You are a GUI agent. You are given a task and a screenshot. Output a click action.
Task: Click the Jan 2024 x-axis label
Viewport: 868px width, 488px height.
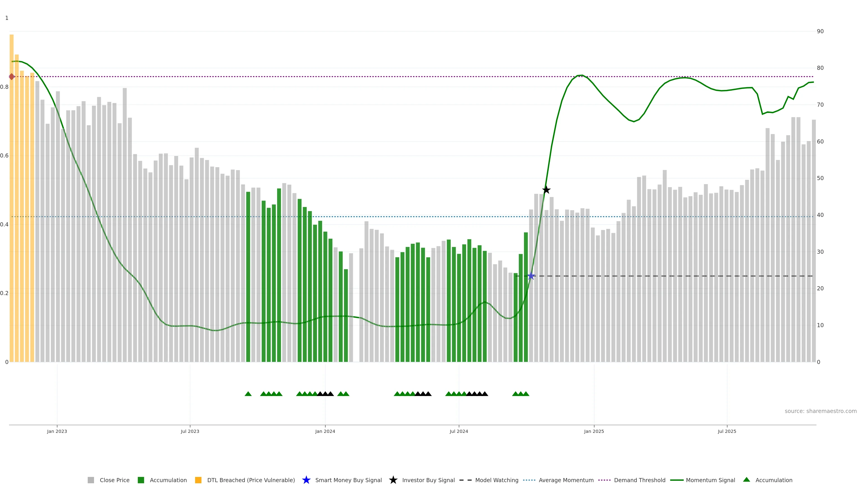point(325,431)
